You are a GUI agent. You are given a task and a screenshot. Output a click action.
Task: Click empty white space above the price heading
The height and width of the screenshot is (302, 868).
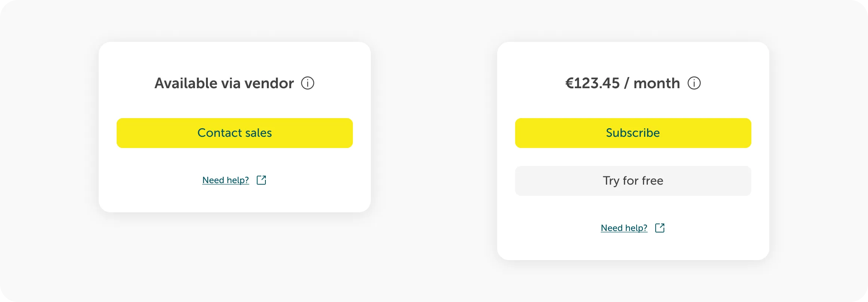[633, 58]
